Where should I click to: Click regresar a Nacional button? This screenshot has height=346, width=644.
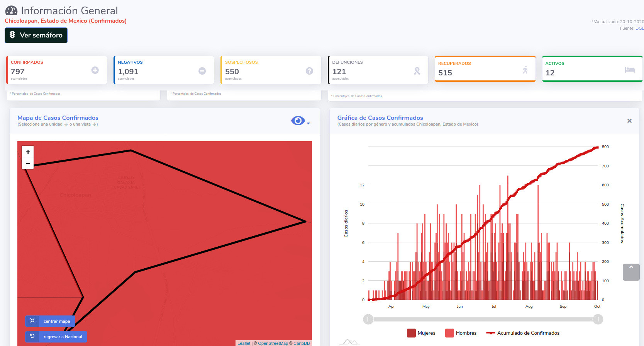[56, 337]
